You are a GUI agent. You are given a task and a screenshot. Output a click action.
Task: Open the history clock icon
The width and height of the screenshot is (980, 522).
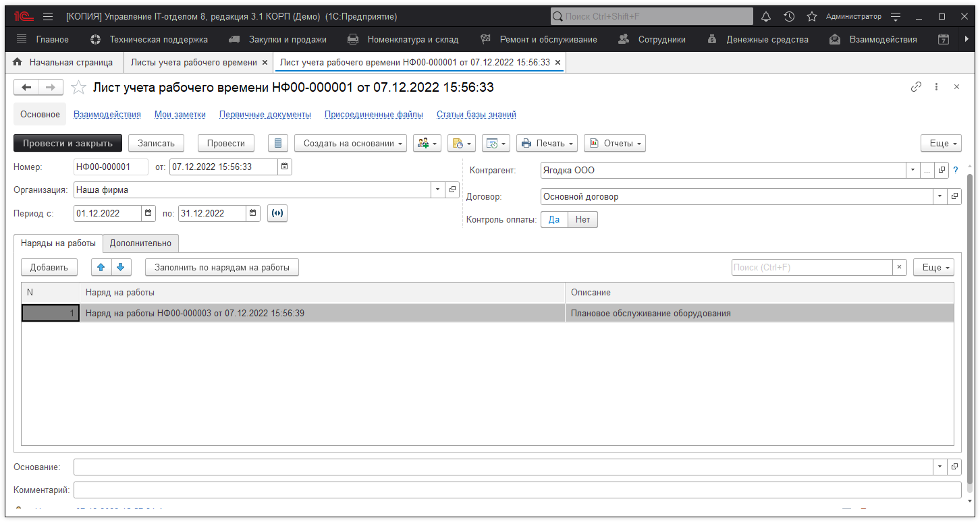[788, 16]
